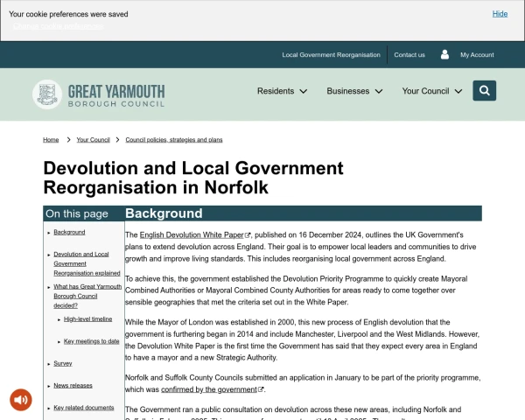
Task: Go to Home breadcrumb
Action: click(51, 140)
